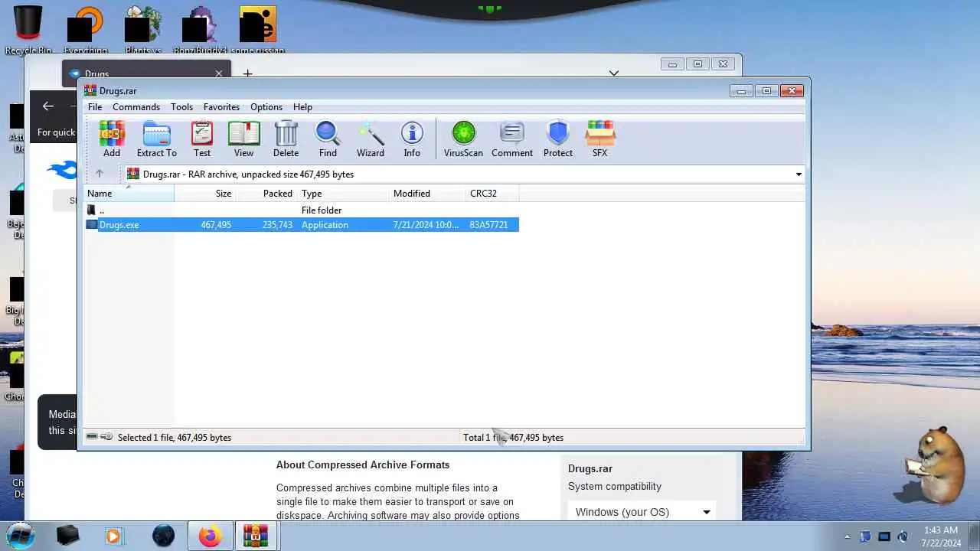980x551 pixels.
Task: Go up one level with the arrow
Action: [x=99, y=174]
